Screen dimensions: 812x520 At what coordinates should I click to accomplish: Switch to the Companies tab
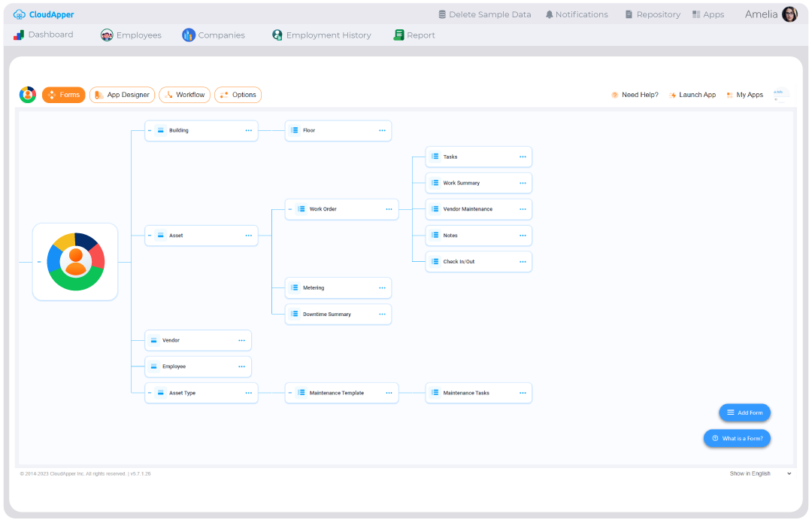point(216,35)
